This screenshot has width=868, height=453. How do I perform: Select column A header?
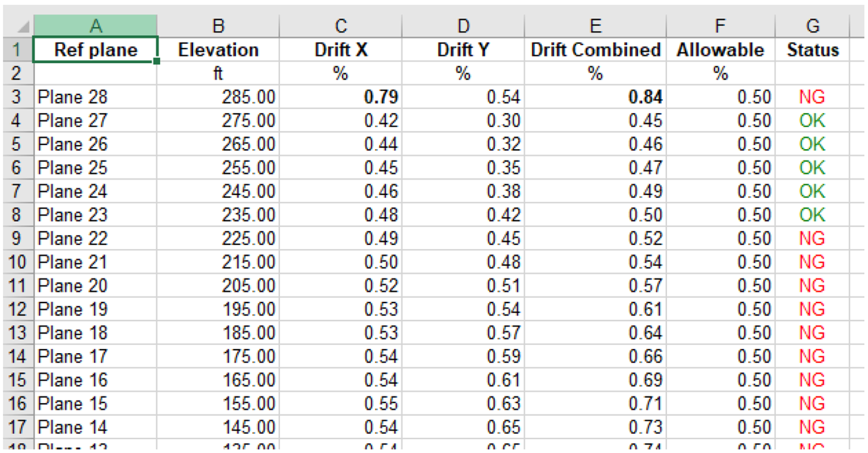pyautogui.click(x=96, y=26)
